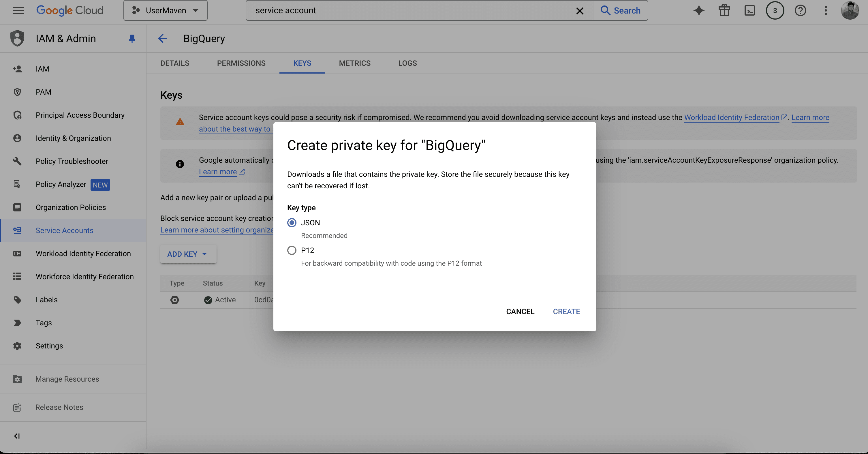Activate Cloud Shell terminal icon

[749, 10]
